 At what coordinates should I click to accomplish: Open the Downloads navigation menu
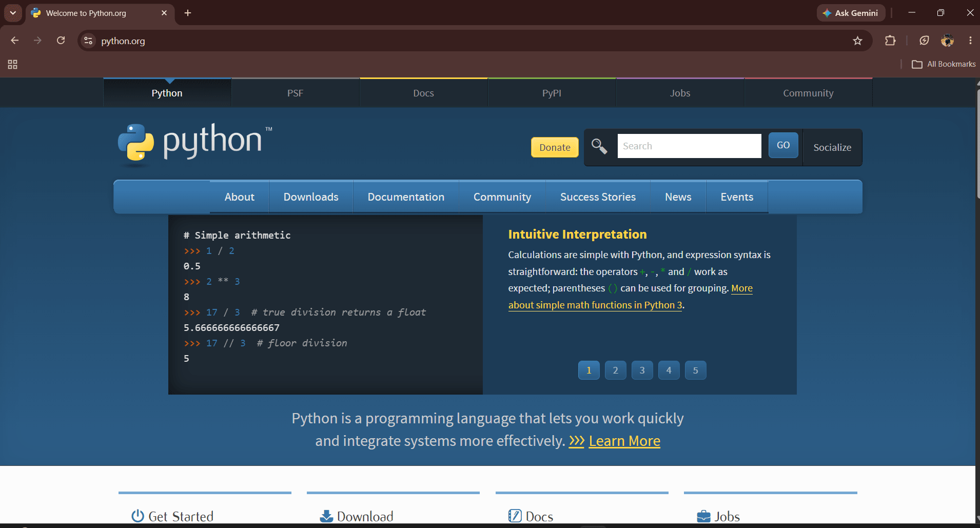pos(311,197)
